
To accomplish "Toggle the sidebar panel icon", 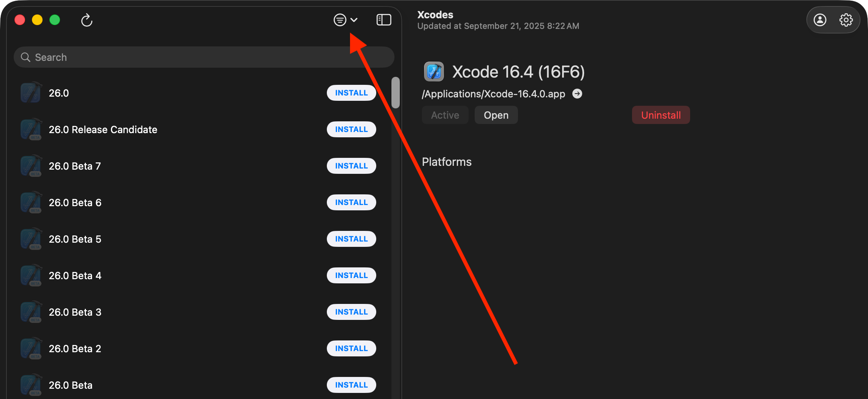I will coord(383,20).
